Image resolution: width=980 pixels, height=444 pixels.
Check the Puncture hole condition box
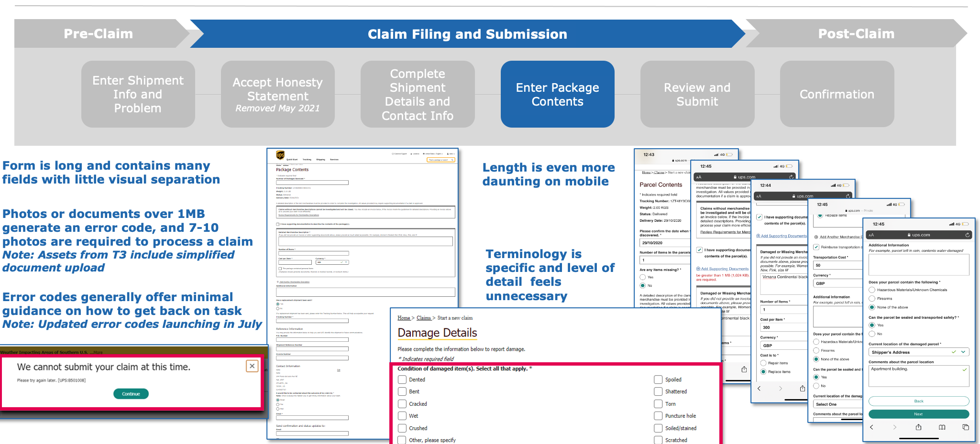(658, 416)
